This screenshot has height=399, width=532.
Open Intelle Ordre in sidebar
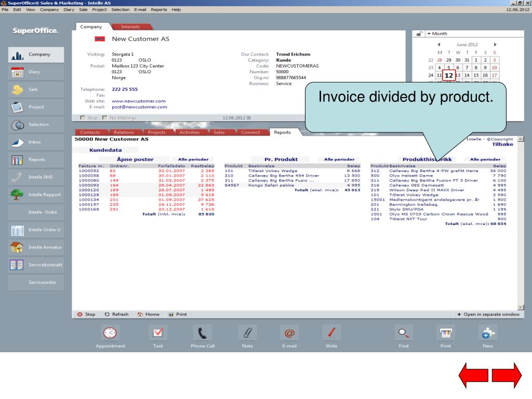point(36,212)
